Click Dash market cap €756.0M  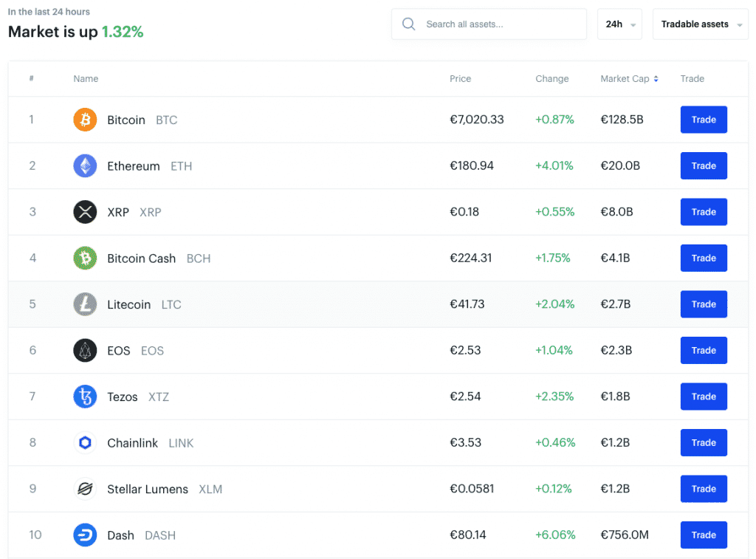pyautogui.click(x=625, y=535)
